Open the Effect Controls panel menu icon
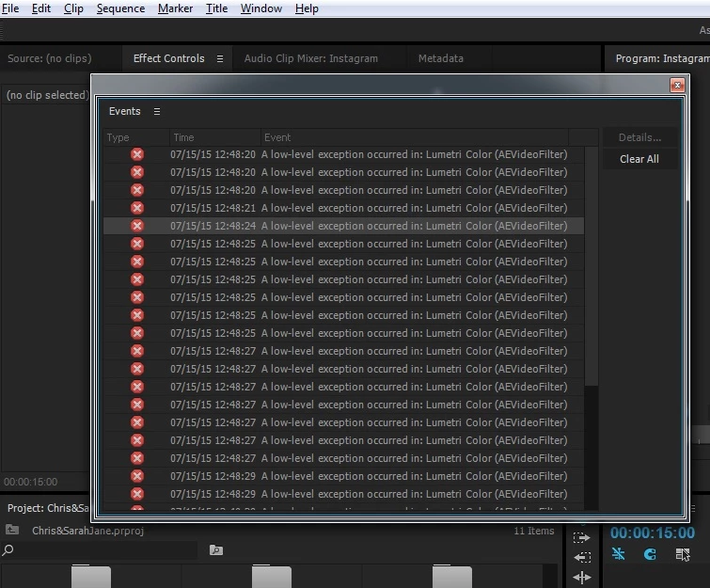Screen dimensions: 710x588 220,59
